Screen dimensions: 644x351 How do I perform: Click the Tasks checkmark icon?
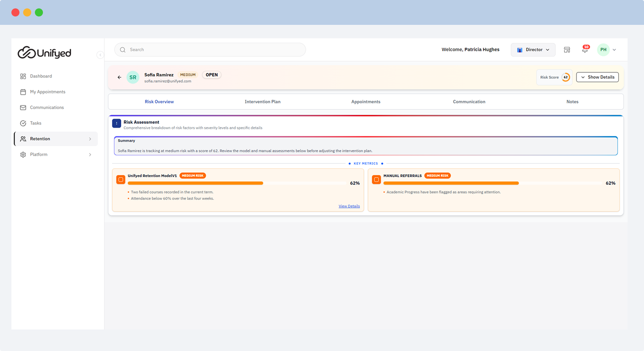point(23,123)
